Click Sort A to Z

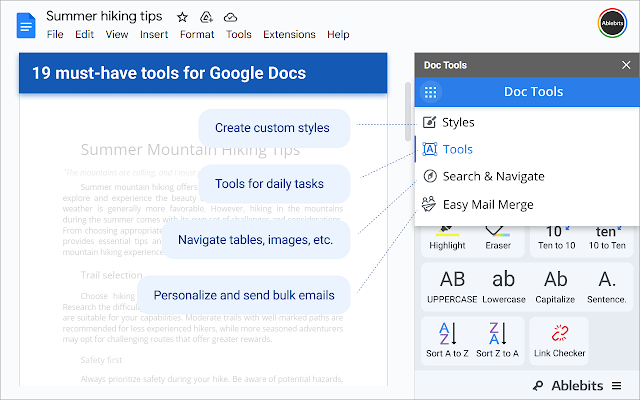pos(447,340)
